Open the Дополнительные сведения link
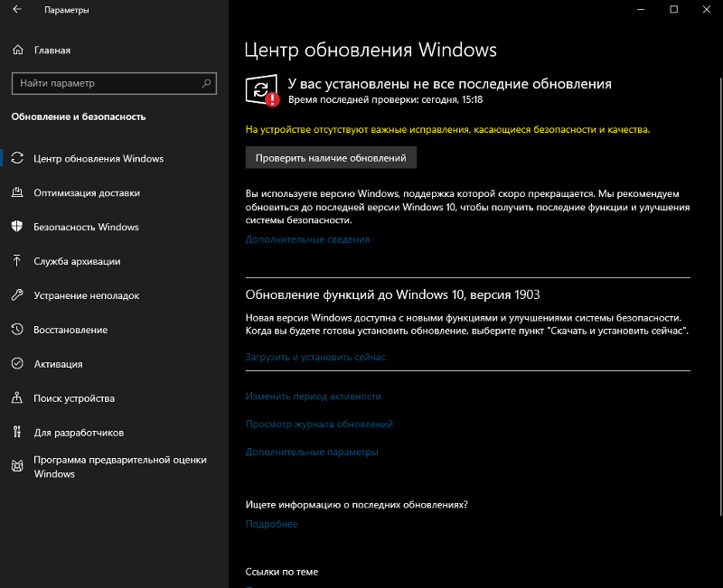The height and width of the screenshot is (588, 723). click(x=307, y=239)
